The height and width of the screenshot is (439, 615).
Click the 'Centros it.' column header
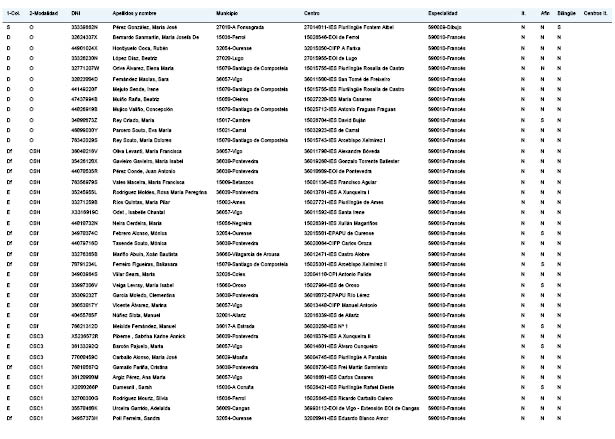click(x=595, y=13)
